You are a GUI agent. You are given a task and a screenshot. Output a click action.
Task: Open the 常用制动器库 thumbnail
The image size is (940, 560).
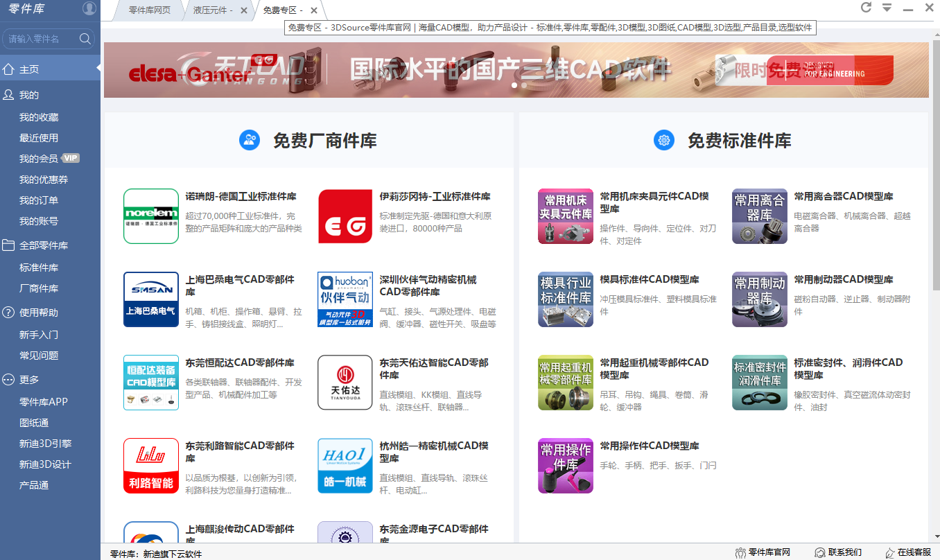pyautogui.click(x=760, y=299)
